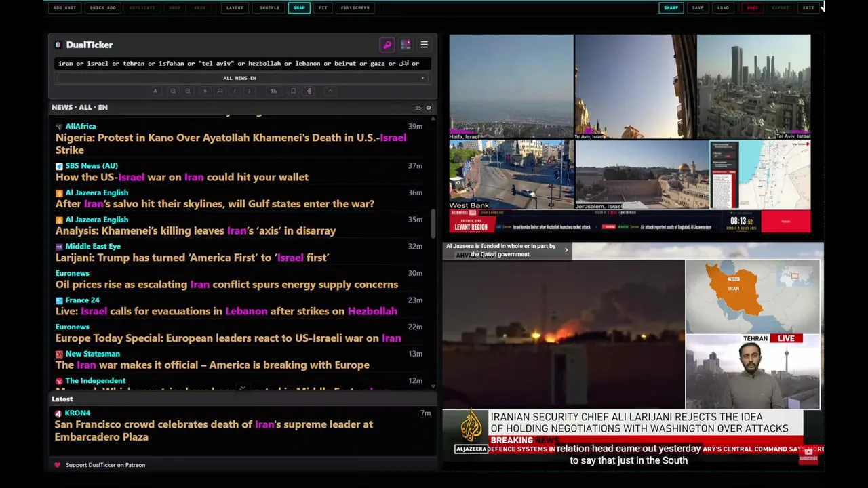This screenshot has width=868, height=488.
Task: Go to previous with left arrow icon
Action: point(235,91)
